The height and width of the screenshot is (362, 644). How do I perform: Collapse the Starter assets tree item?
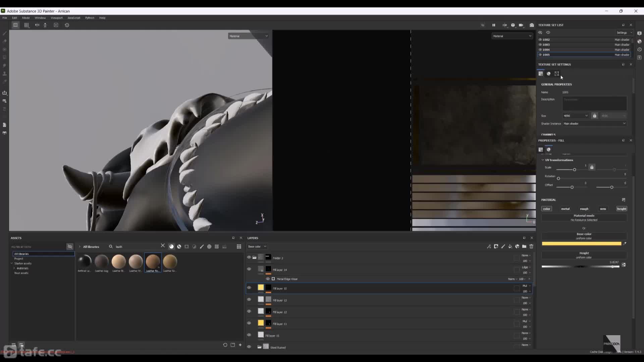click(x=12, y=263)
